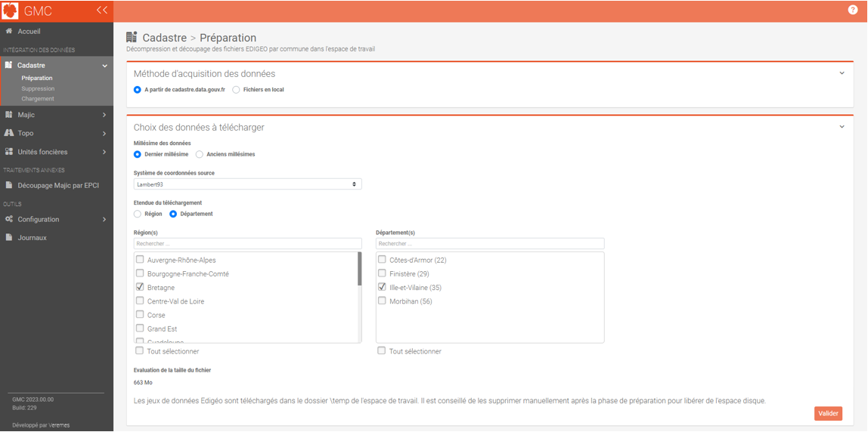Collapse the Cadastre menu chevron
Image resolution: width=868 pixels, height=432 pixels.
pyautogui.click(x=105, y=66)
